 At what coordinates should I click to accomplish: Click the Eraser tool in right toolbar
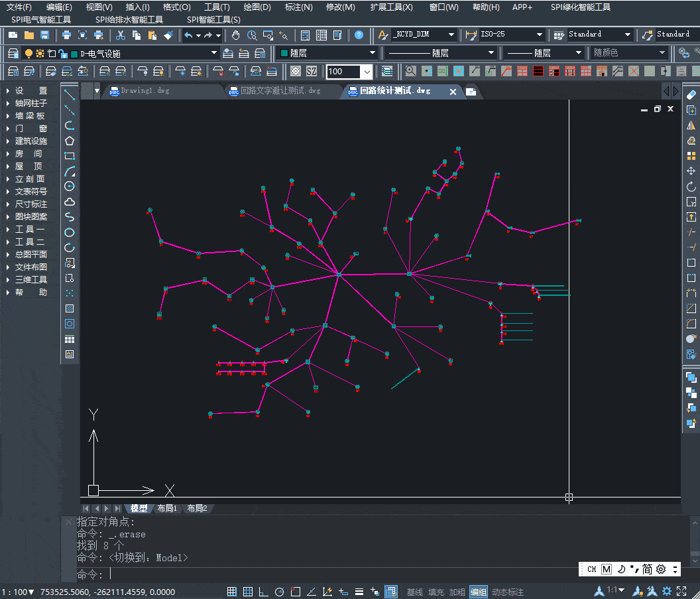(691, 95)
